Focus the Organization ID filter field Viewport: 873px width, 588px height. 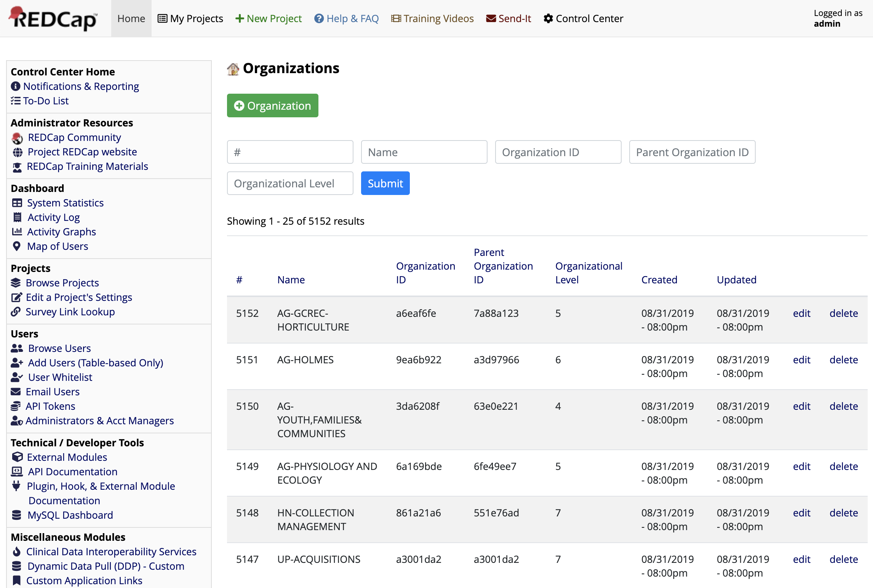[558, 152]
